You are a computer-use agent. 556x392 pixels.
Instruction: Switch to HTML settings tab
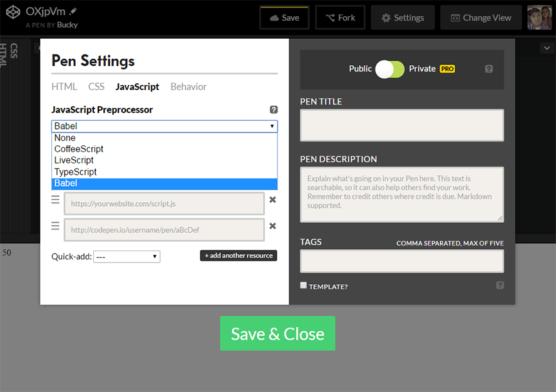[64, 86]
